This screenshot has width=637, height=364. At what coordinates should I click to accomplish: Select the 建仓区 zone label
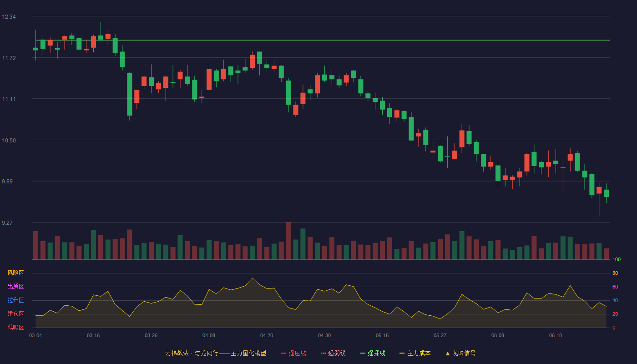(x=15, y=314)
